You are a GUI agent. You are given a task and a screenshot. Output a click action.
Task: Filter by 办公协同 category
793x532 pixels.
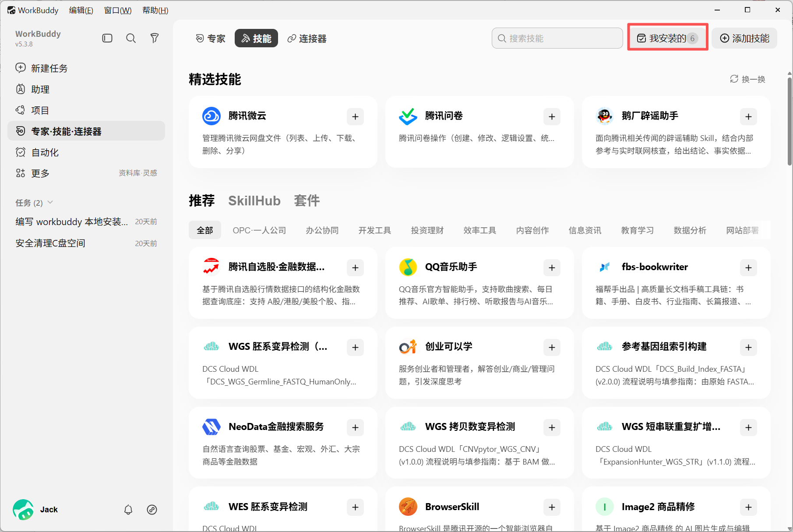(x=322, y=230)
